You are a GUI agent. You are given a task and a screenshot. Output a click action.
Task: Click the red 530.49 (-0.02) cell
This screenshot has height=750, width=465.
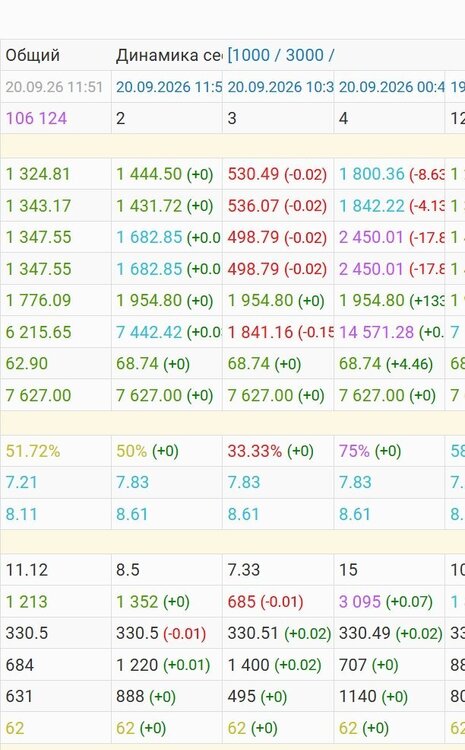(277, 174)
